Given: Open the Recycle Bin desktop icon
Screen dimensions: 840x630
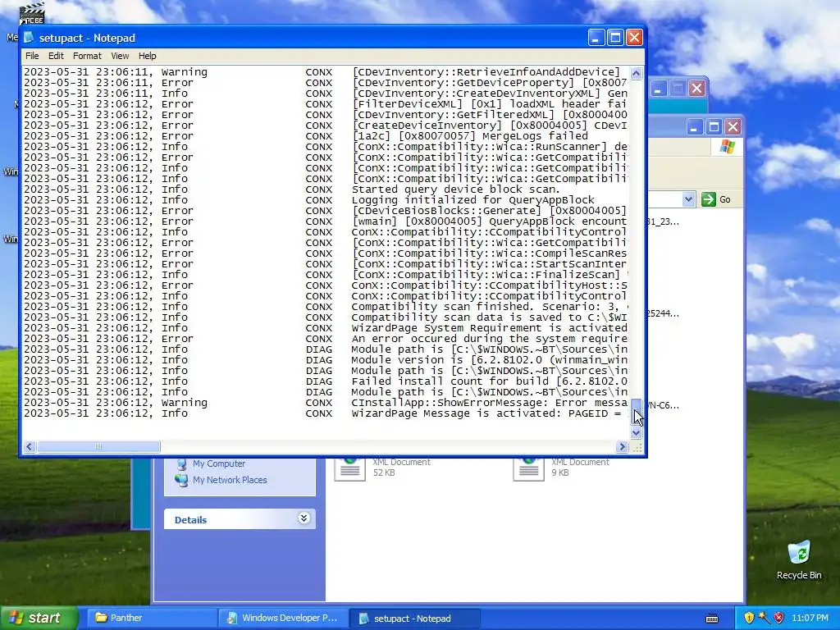Looking at the screenshot, I should (799, 559).
